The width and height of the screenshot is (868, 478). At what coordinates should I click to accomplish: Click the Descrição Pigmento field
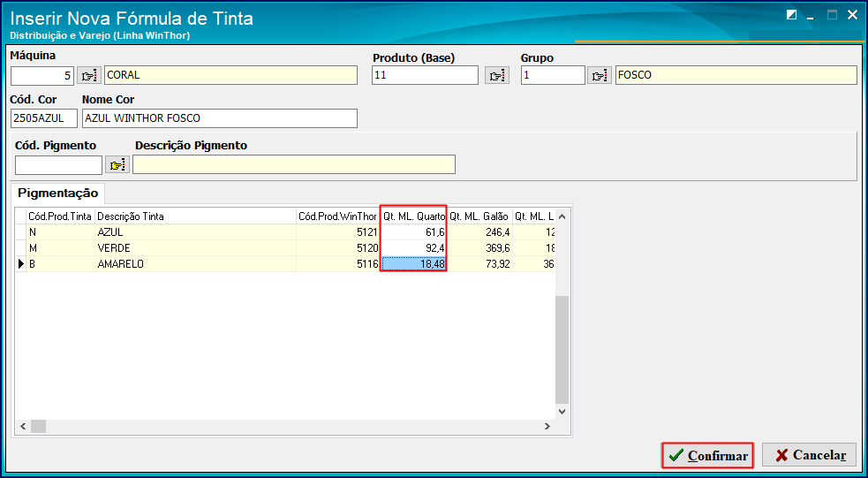(294, 164)
